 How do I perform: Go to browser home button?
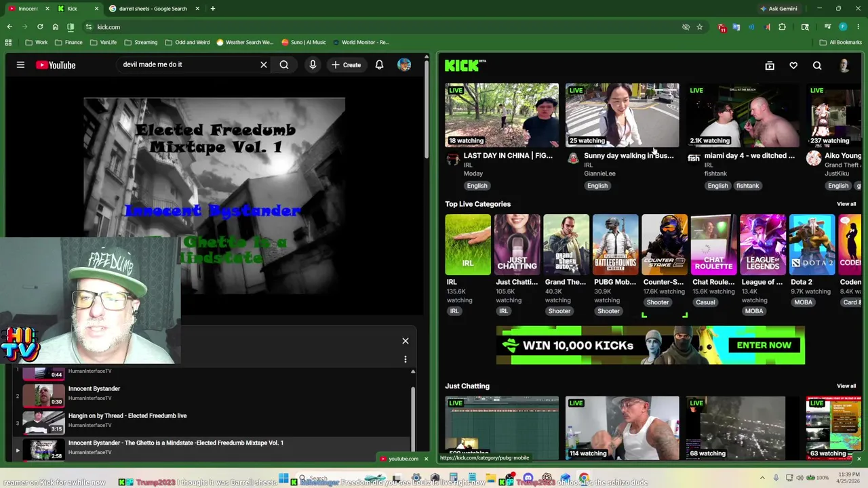(x=55, y=27)
